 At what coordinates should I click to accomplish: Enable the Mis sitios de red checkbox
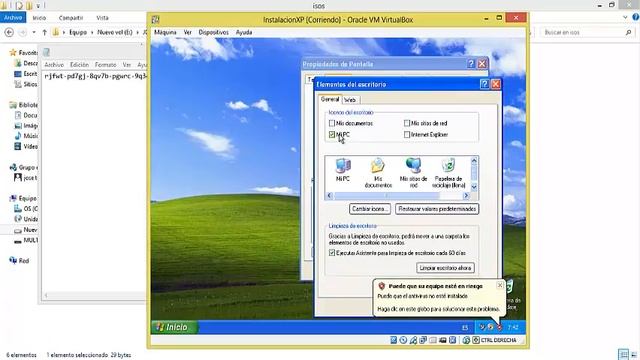pos(407,123)
